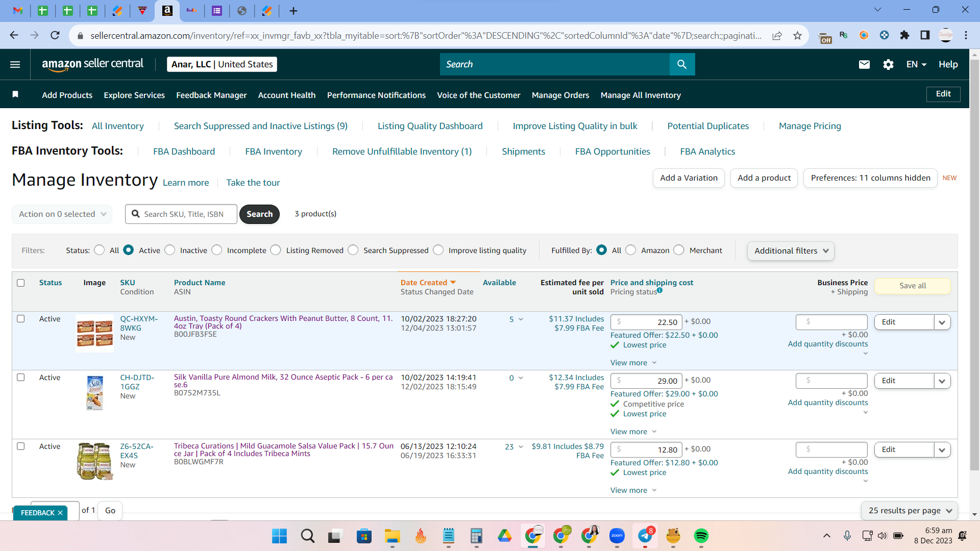Image resolution: width=980 pixels, height=551 pixels.
Task: Open the Windows Start menu
Action: [279, 536]
